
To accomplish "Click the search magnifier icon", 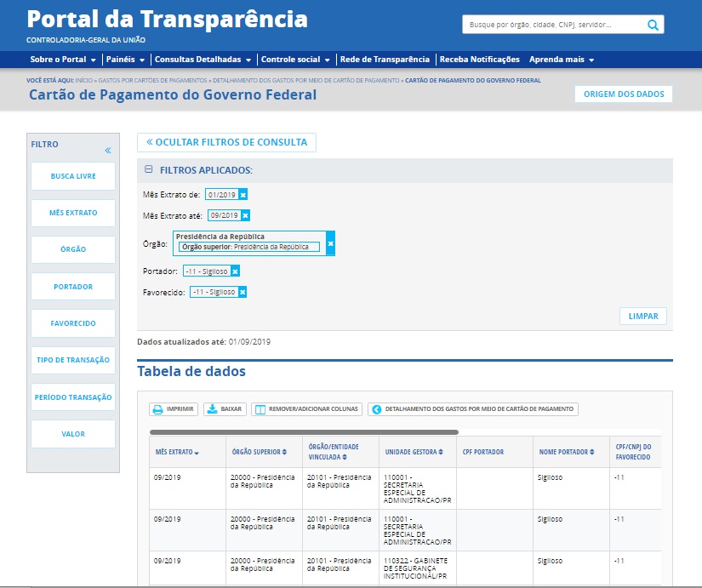I will pyautogui.click(x=653, y=26).
